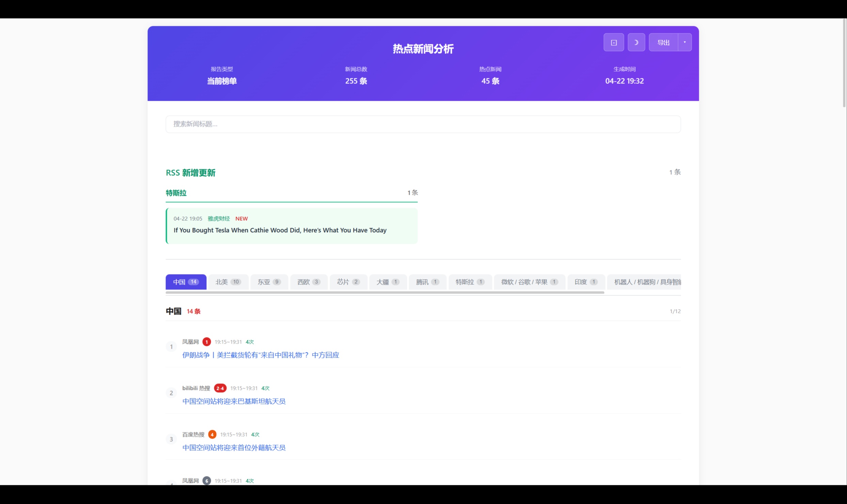The height and width of the screenshot is (504, 847).
Task: Open the 东亚 tab
Action: click(269, 282)
